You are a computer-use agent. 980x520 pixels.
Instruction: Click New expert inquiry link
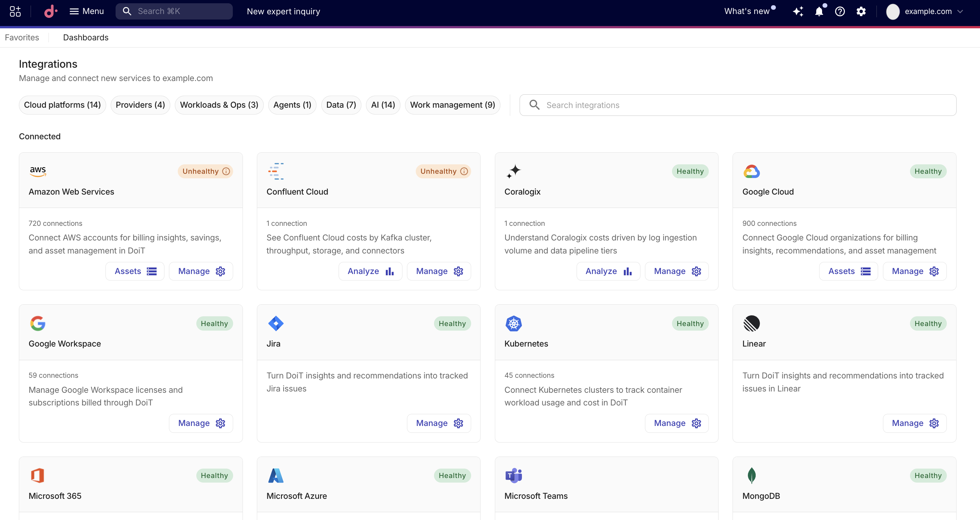pyautogui.click(x=284, y=11)
